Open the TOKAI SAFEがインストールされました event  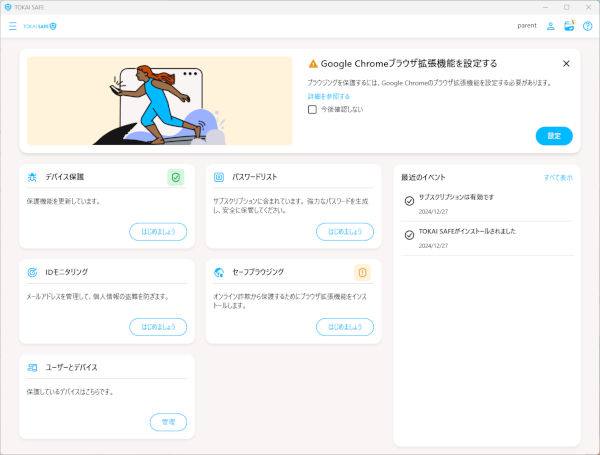click(487, 238)
